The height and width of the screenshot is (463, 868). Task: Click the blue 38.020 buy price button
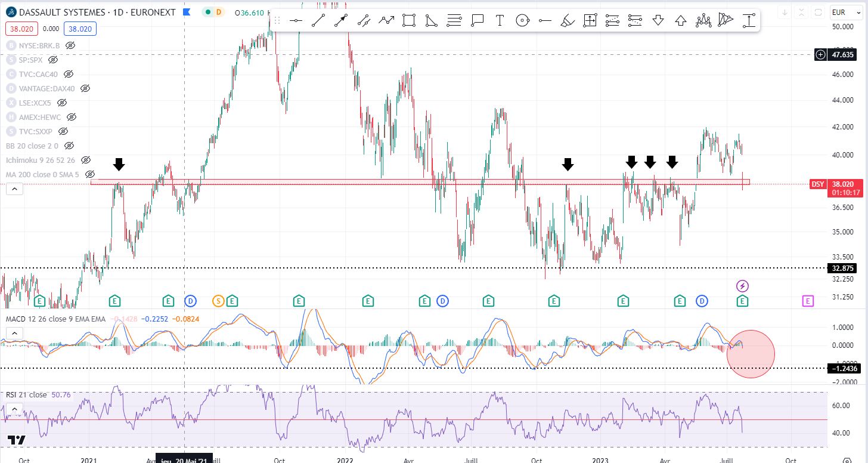pyautogui.click(x=81, y=28)
